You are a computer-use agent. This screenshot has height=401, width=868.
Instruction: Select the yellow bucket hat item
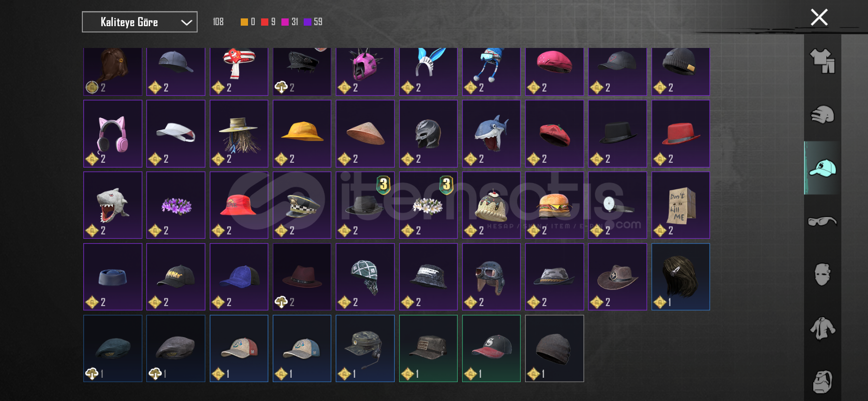point(302,134)
